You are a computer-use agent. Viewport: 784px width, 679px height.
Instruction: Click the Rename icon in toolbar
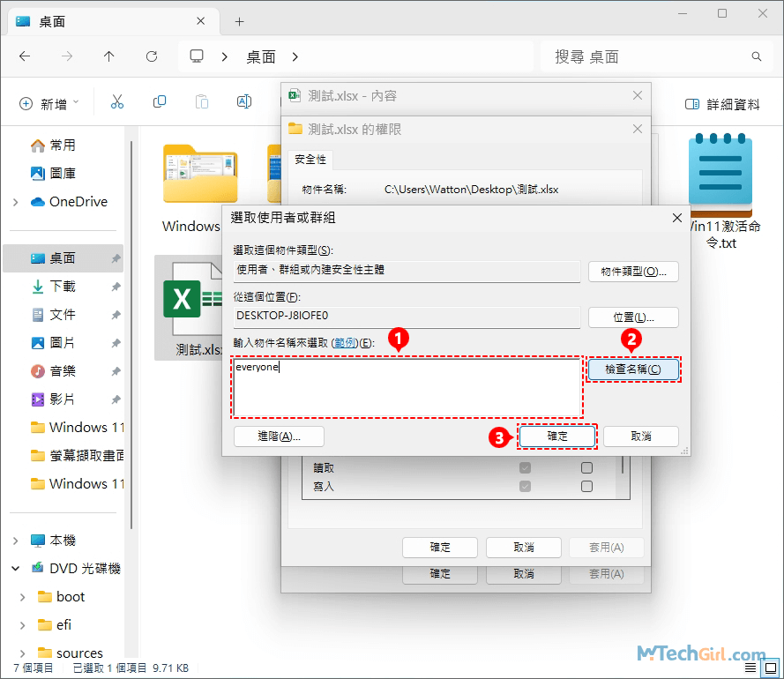tap(244, 103)
